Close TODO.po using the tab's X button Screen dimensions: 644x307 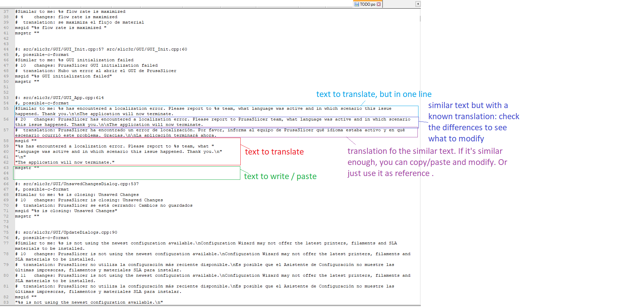click(378, 4)
